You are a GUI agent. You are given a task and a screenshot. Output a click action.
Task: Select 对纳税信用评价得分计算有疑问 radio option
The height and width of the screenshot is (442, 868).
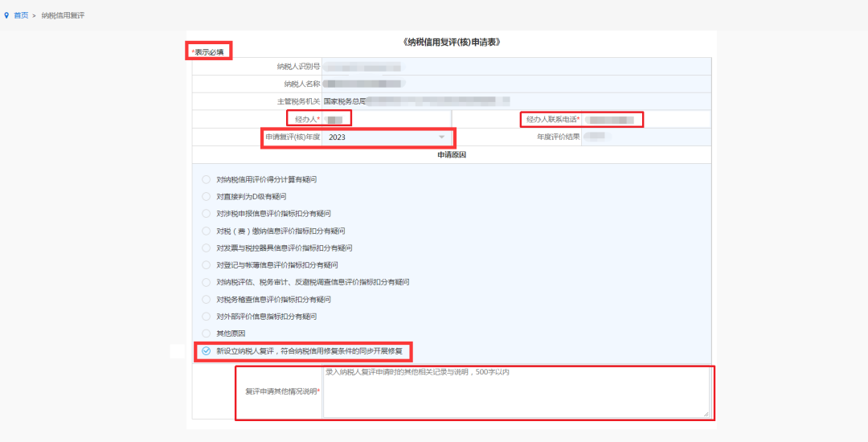(x=206, y=179)
